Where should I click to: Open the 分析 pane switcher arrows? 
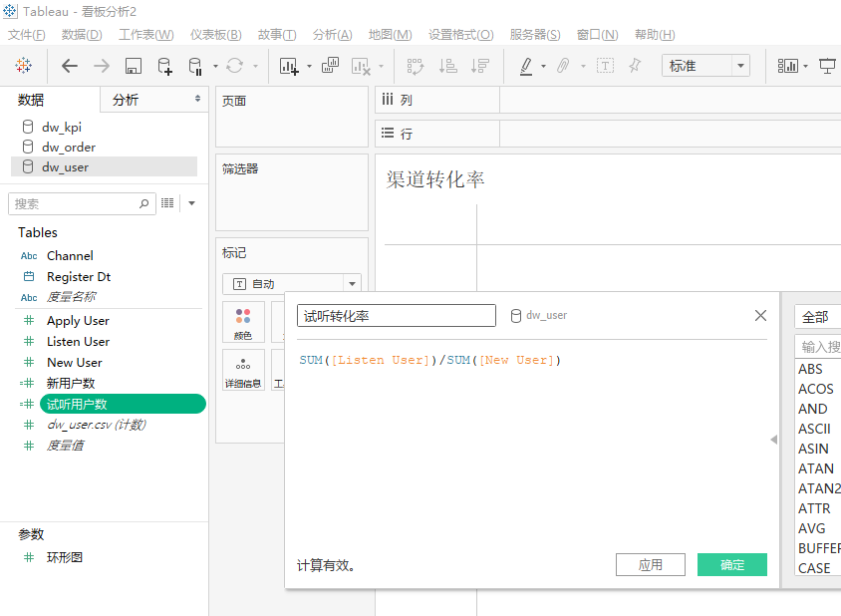197,99
